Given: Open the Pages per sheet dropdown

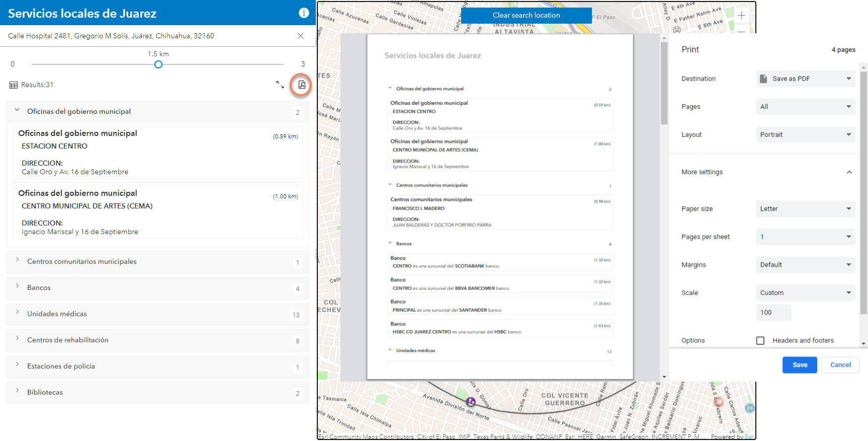Looking at the screenshot, I should pyautogui.click(x=805, y=237).
